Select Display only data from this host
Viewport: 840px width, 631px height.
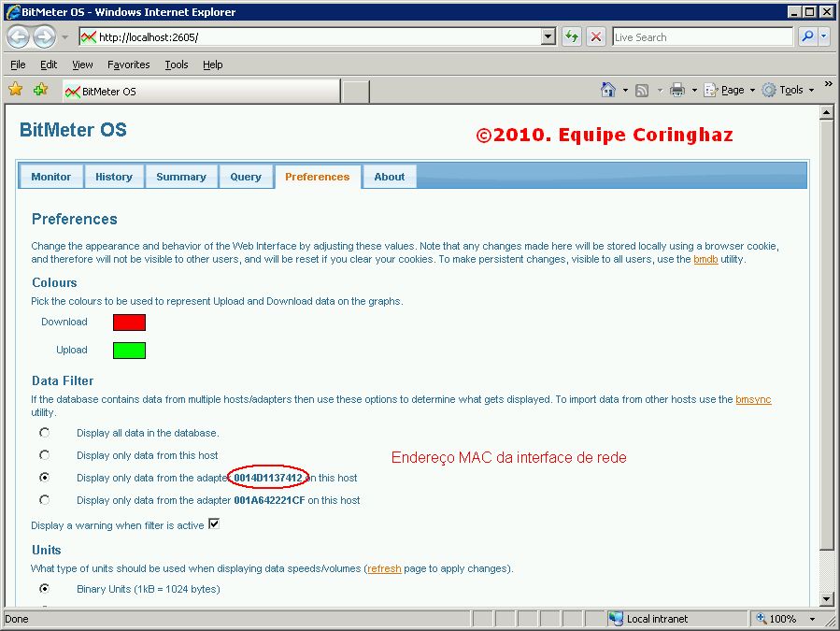coord(45,455)
